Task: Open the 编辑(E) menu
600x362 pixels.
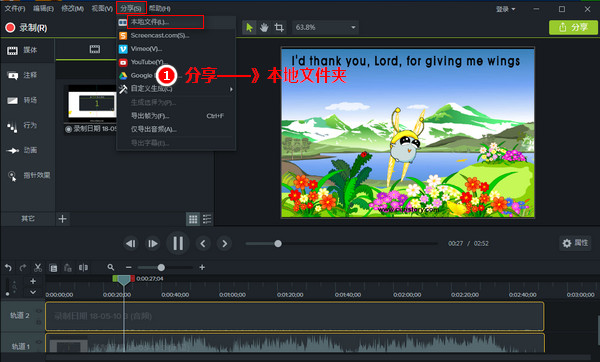Action: (43, 8)
